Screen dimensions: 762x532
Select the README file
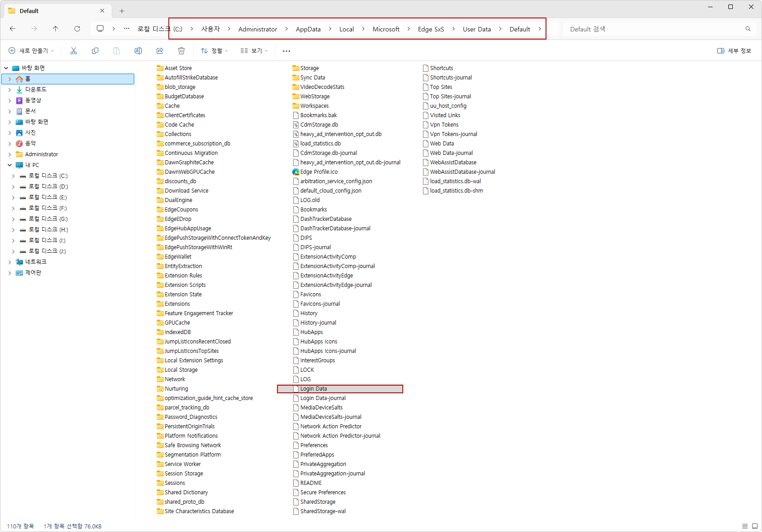coord(308,483)
